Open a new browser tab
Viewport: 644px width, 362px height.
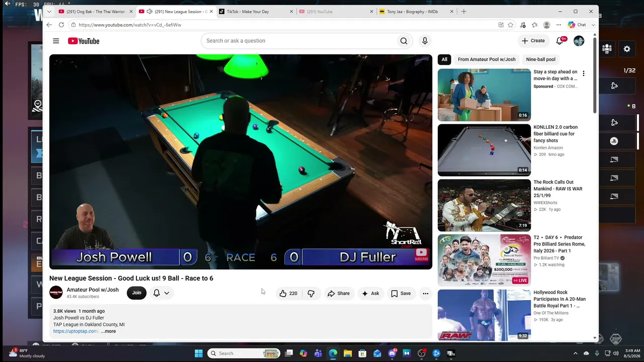tap(463, 12)
